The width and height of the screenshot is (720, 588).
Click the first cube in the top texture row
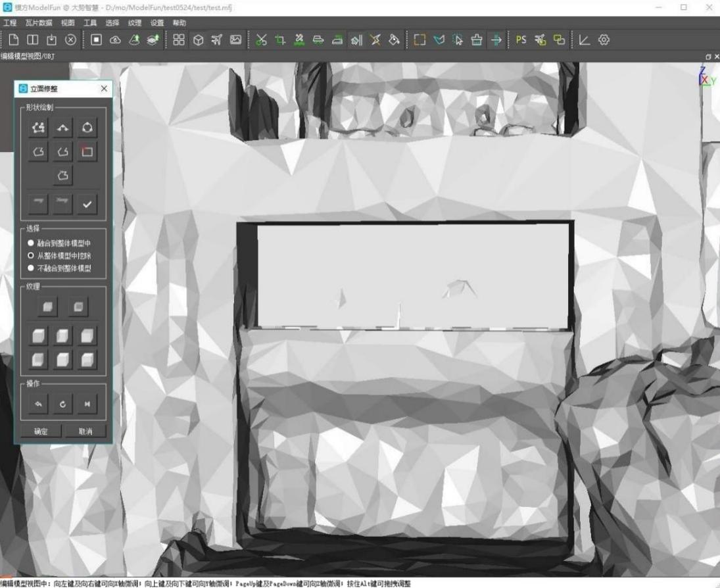47,306
